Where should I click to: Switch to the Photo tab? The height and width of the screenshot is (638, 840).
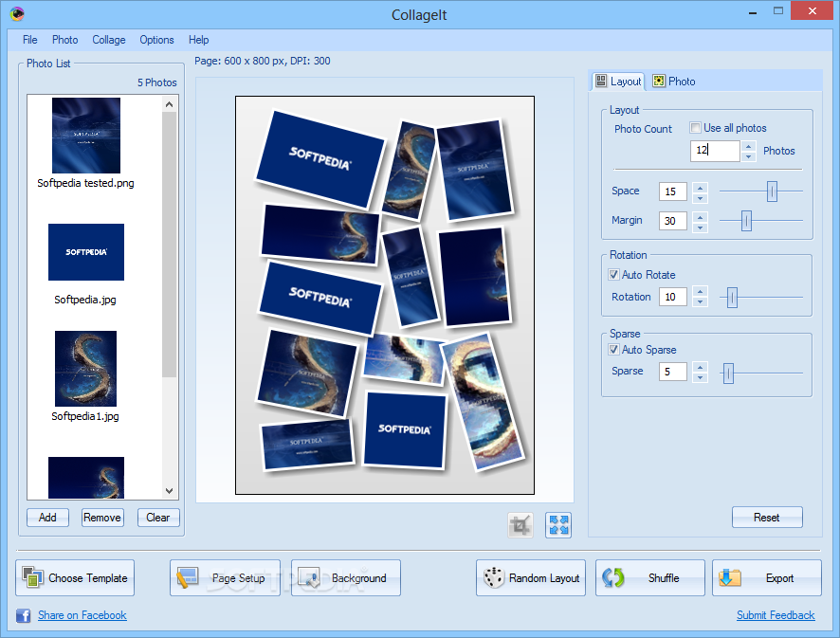(x=674, y=81)
